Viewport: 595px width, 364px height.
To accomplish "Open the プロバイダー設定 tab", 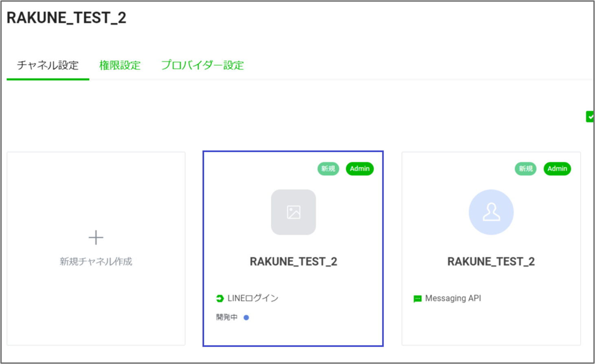I will [x=202, y=65].
